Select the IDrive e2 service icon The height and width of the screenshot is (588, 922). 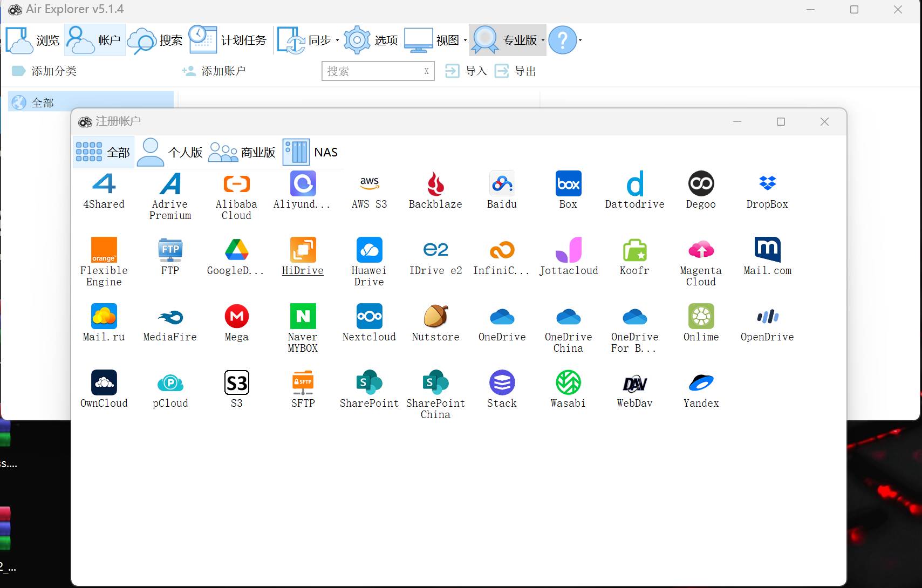[436, 250]
